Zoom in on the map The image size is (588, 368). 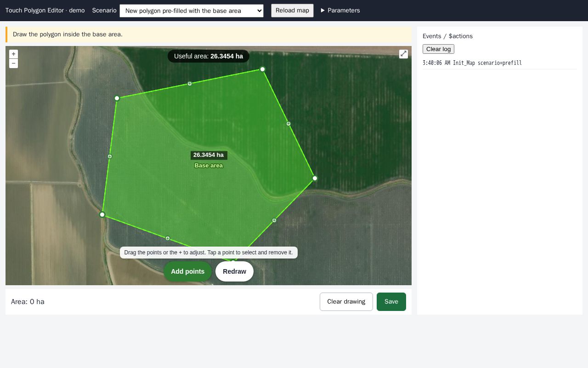click(x=13, y=54)
